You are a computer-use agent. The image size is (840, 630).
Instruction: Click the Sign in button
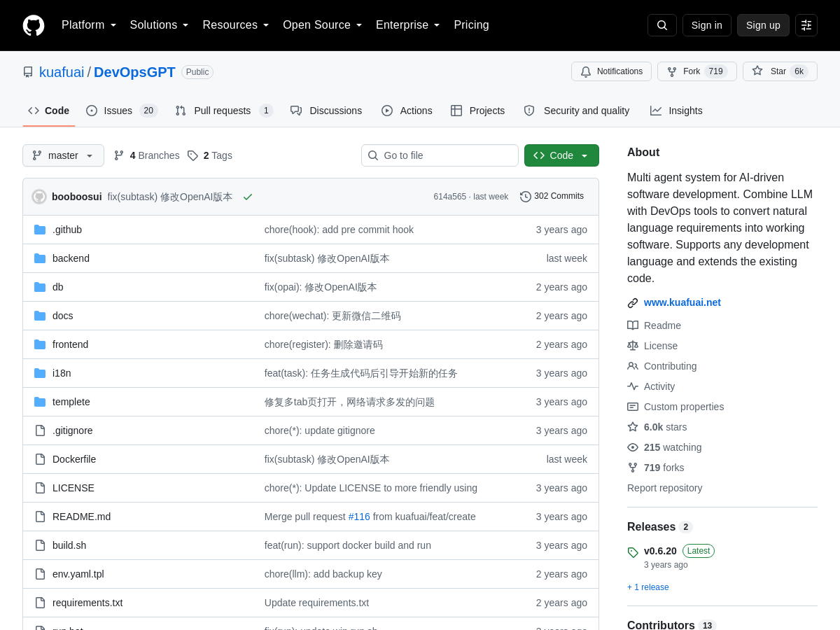click(x=707, y=25)
